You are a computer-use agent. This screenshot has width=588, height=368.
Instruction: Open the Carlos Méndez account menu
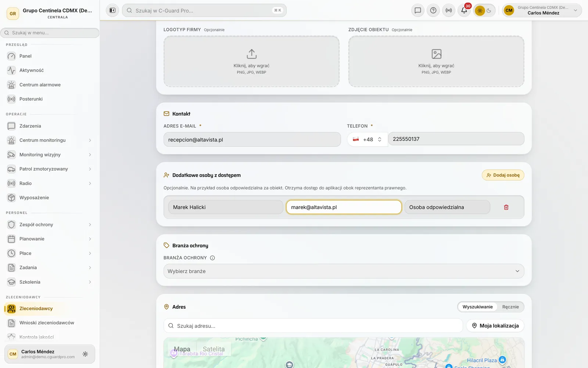542,10
